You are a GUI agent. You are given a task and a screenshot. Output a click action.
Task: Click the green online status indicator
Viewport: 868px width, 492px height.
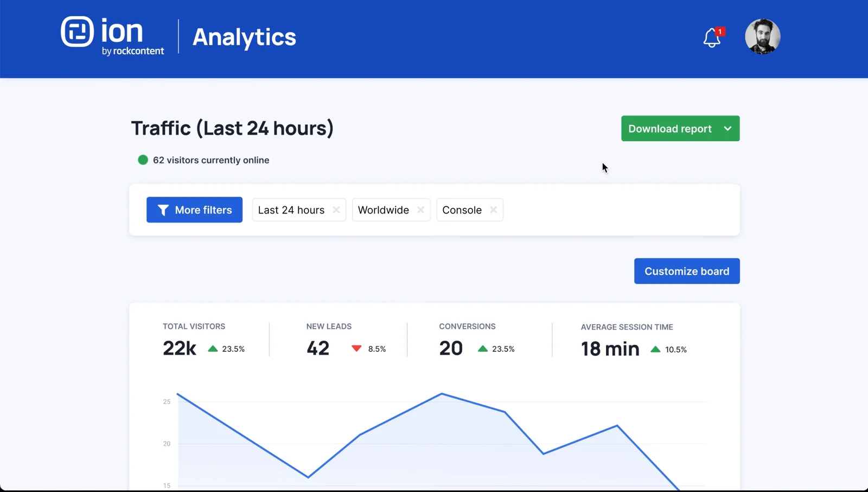pyautogui.click(x=143, y=160)
